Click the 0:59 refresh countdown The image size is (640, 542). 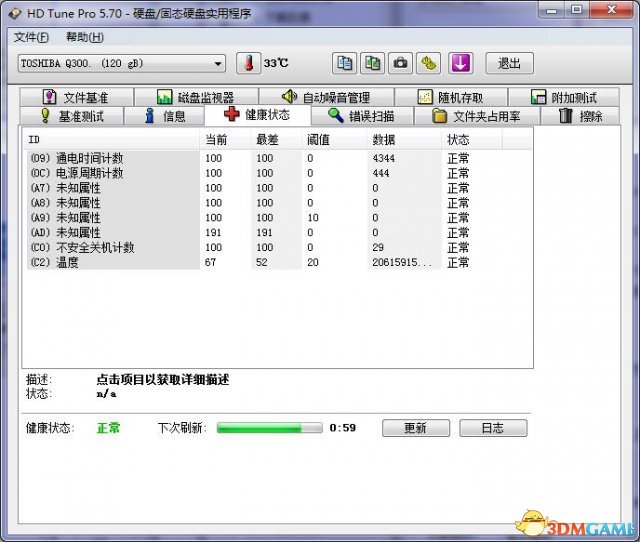pyautogui.click(x=343, y=428)
